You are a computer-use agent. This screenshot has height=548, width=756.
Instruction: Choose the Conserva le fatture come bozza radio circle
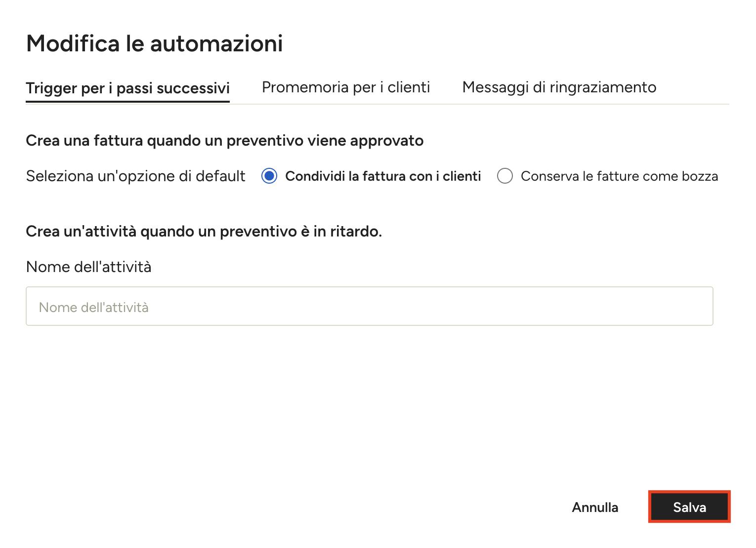pos(505,176)
